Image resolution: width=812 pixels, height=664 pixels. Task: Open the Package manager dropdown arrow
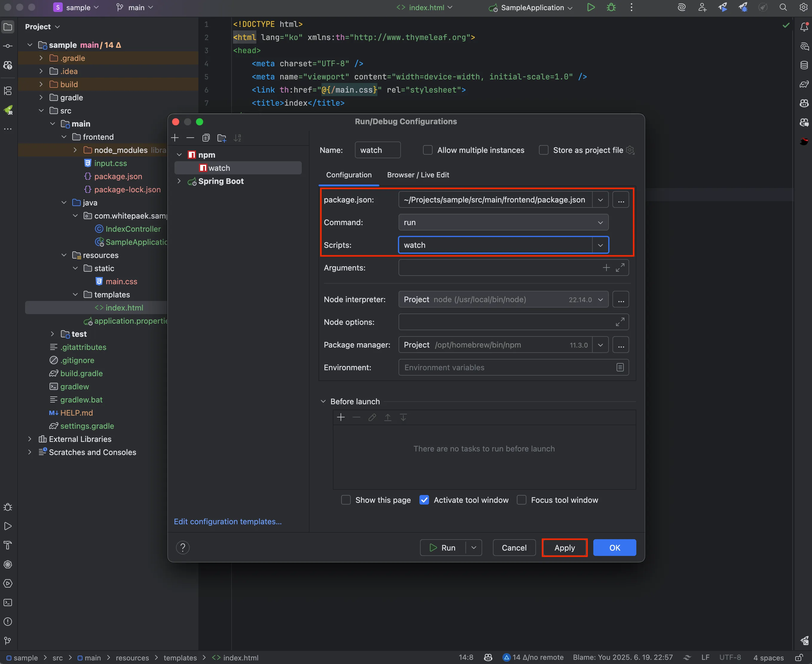click(600, 345)
